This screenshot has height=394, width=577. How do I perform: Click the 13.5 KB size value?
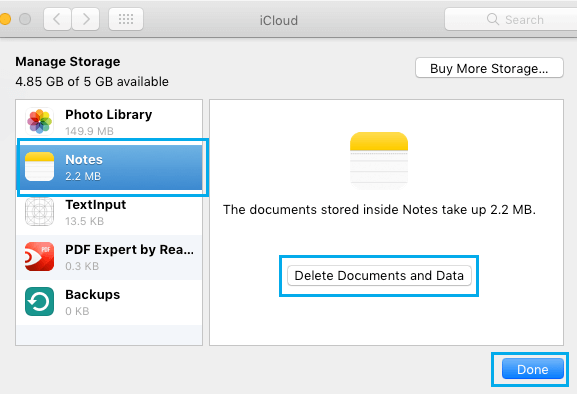(x=85, y=221)
